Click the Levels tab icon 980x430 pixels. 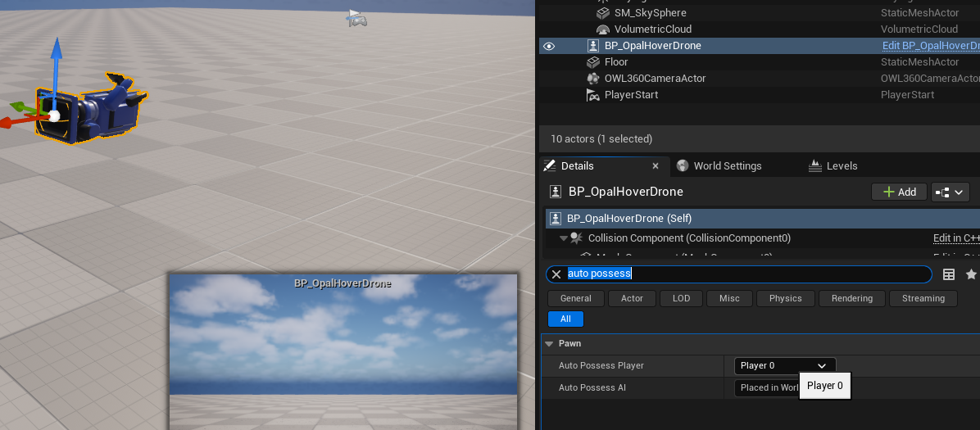(814, 165)
